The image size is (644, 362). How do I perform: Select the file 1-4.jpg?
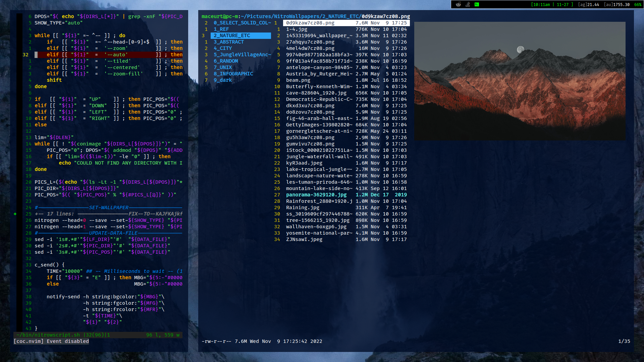(x=346, y=29)
